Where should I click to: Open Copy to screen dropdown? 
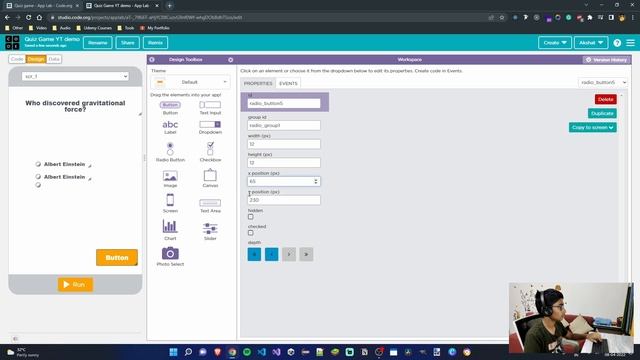(593, 127)
